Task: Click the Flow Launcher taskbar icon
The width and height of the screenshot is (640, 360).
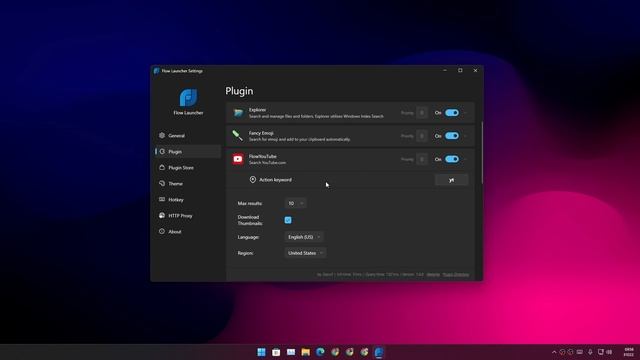Action: tap(379, 352)
